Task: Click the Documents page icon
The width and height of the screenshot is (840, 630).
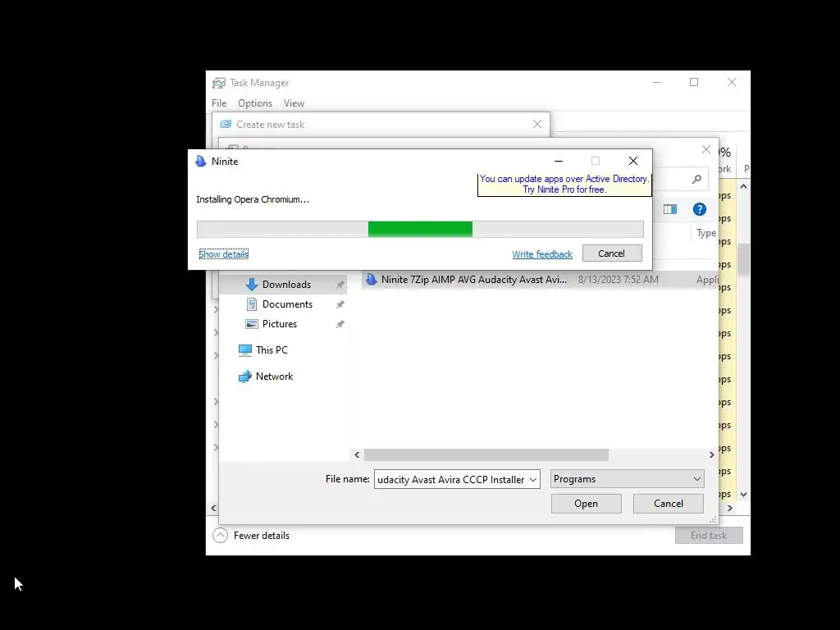Action: click(251, 304)
